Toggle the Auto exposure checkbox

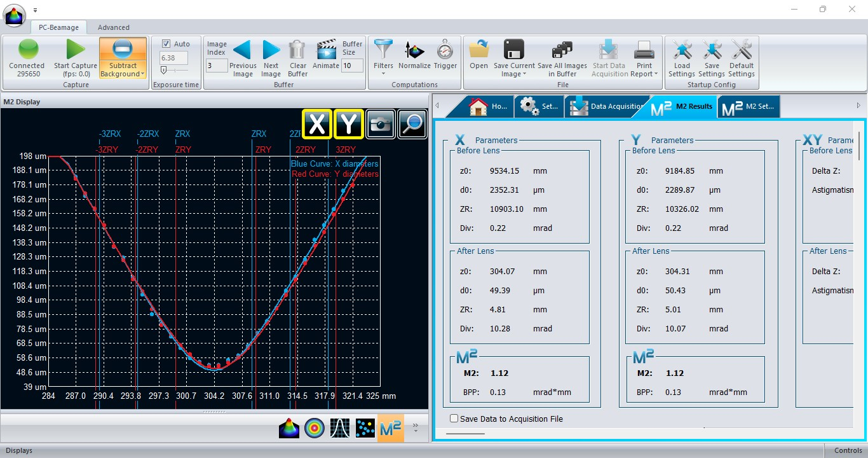point(166,44)
